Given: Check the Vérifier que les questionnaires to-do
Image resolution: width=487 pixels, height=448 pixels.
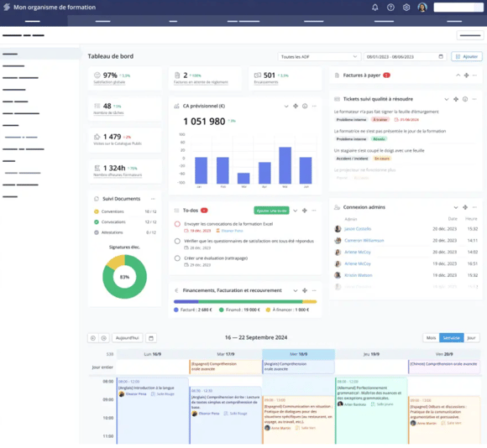Looking at the screenshot, I should (177, 241).
